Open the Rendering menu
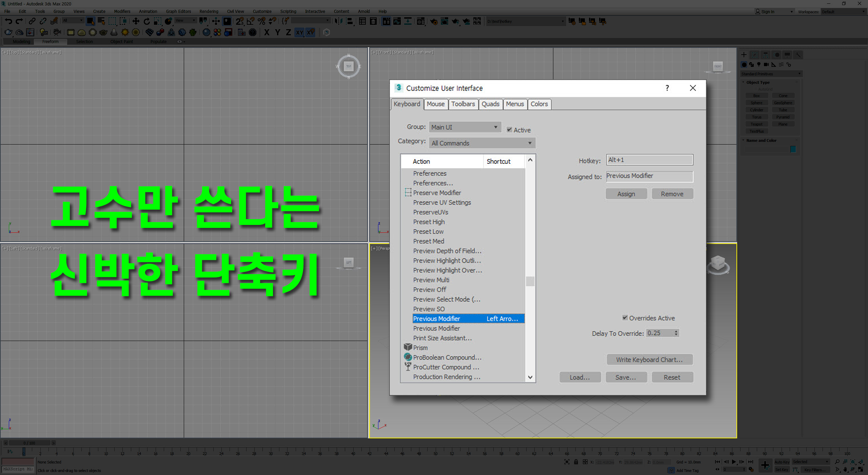 point(209,12)
